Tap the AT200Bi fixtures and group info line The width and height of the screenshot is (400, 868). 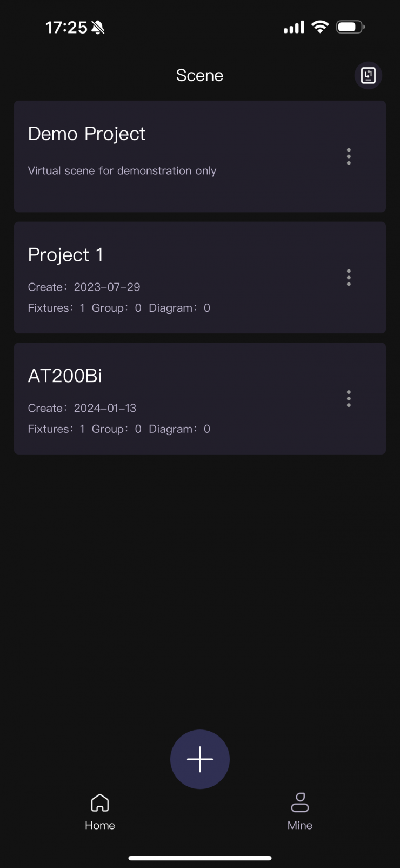(x=119, y=429)
